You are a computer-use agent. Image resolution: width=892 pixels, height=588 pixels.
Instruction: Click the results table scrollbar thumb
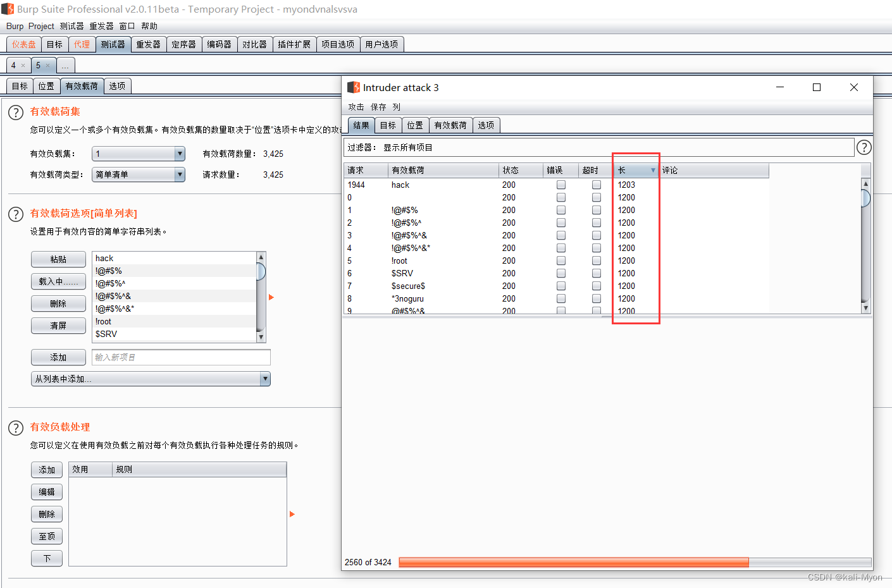(x=866, y=198)
